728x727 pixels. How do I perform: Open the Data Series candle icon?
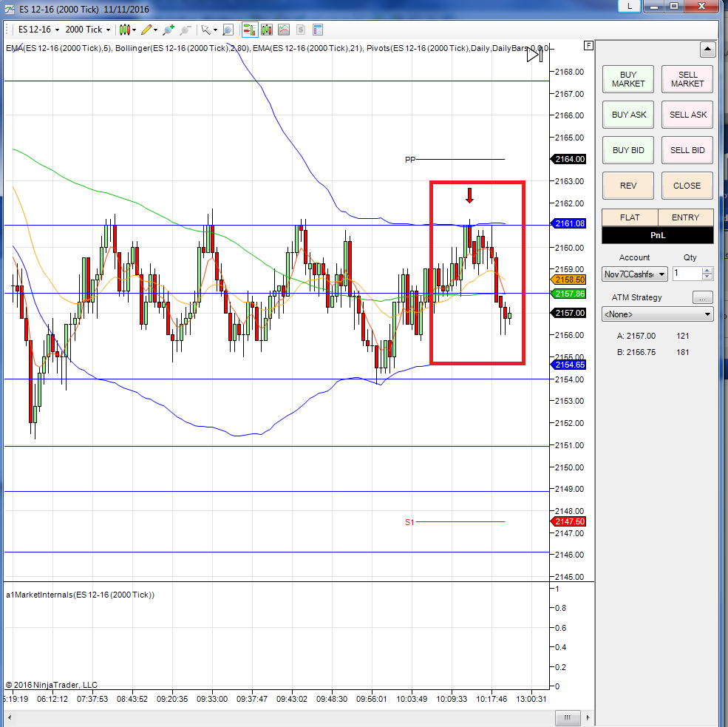(x=267, y=30)
